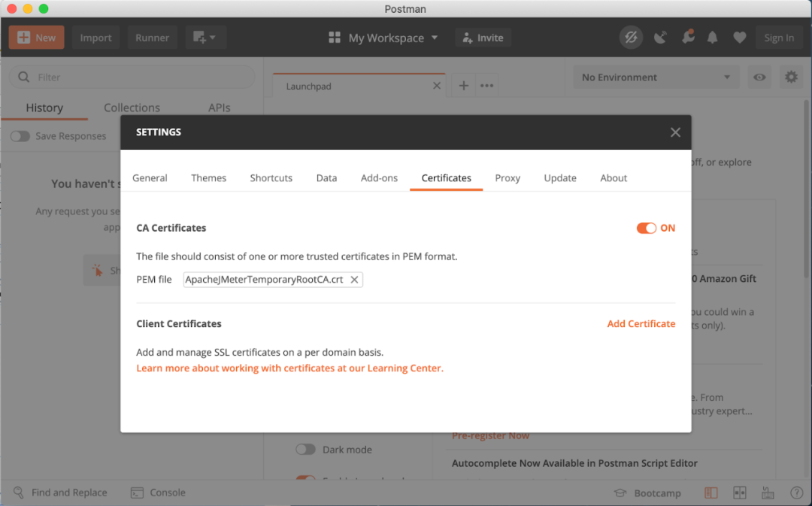The height and width of the screenshot is (506, 812).
Task: Remove the selected PEM file
Action: (355, 280)
